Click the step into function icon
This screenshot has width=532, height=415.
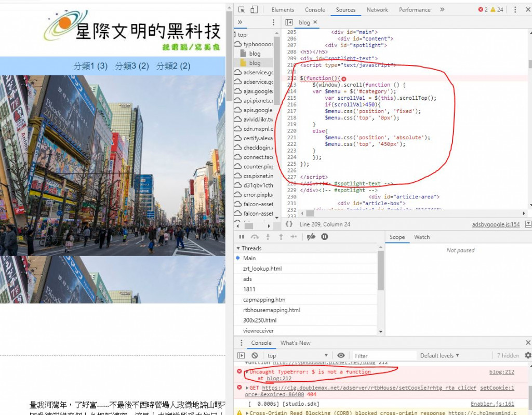point(268,236)
